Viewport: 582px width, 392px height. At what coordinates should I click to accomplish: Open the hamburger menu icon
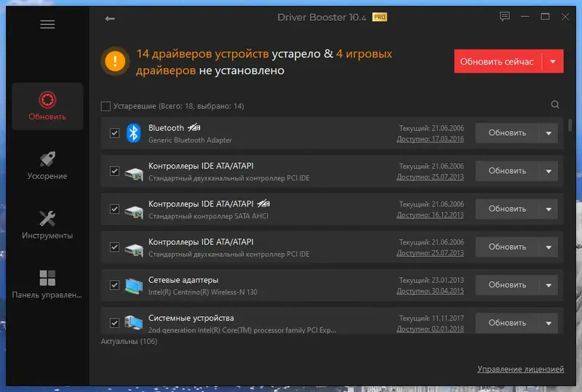(x=47, y=25)
